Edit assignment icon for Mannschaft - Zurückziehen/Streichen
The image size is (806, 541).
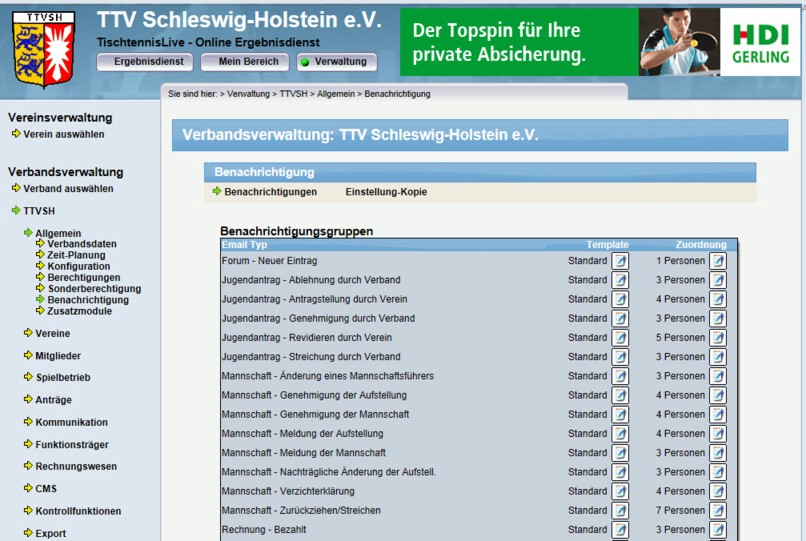click(x=717, y=511)
